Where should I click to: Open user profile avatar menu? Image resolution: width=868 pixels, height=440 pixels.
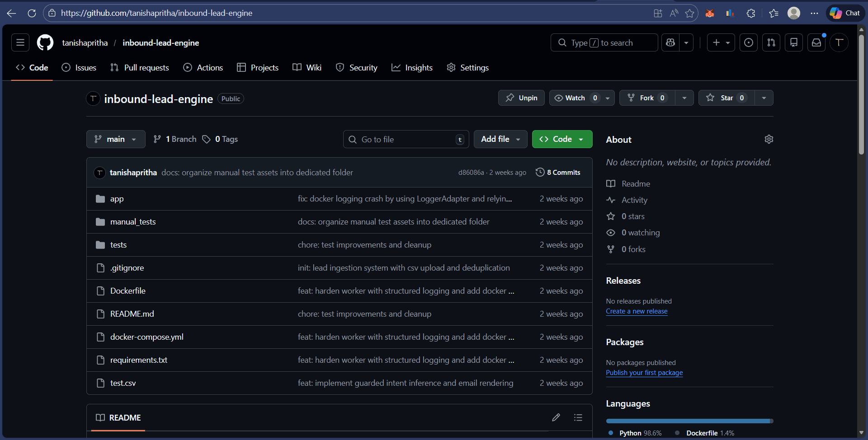click(x=839, y=42)
